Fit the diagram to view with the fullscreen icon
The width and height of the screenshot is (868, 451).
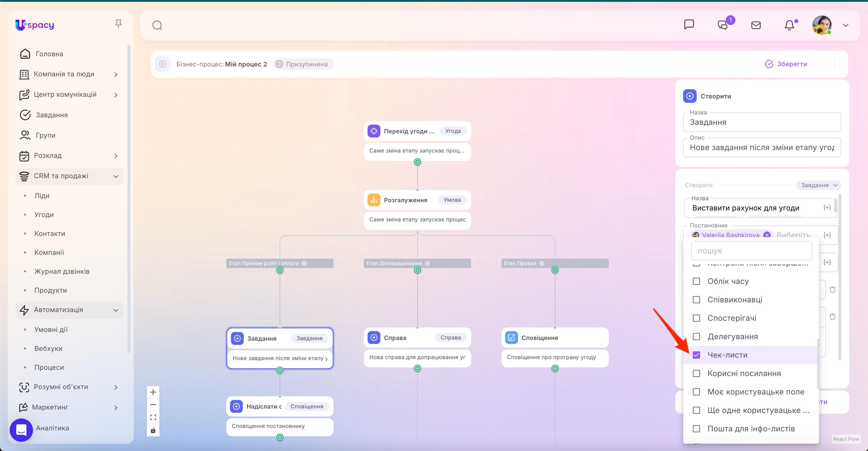pyautogui.click(x=153, y=417)
